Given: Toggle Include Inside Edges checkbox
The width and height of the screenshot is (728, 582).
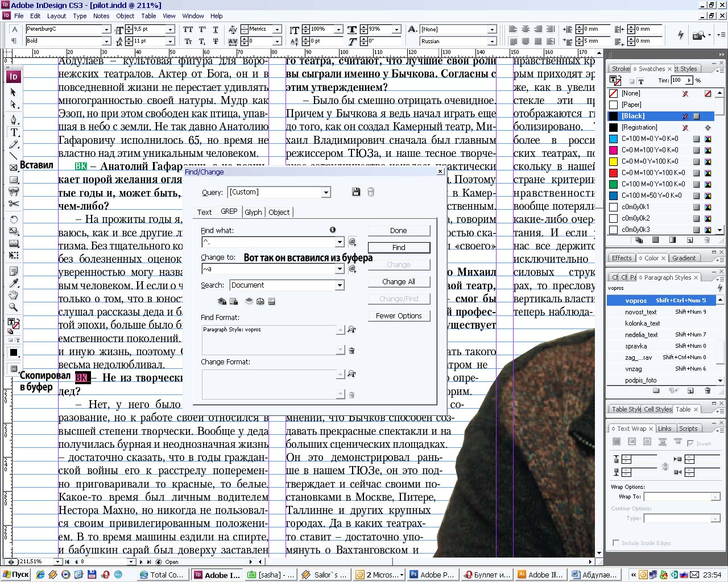Looking at the screenshot, I should (x=616, y=543).
